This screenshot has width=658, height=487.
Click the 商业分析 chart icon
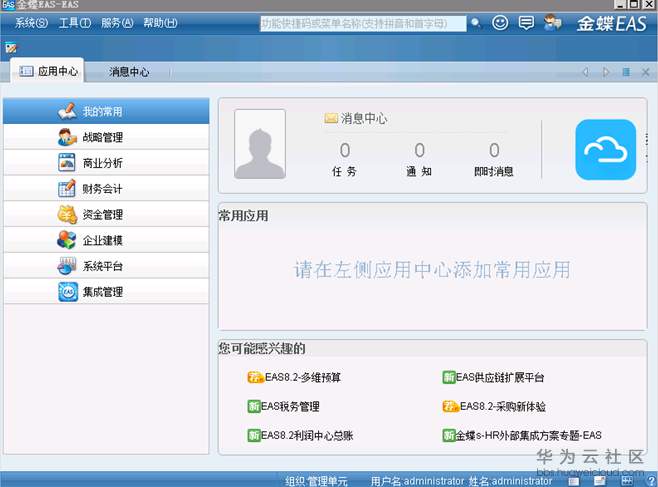[67, 163]
